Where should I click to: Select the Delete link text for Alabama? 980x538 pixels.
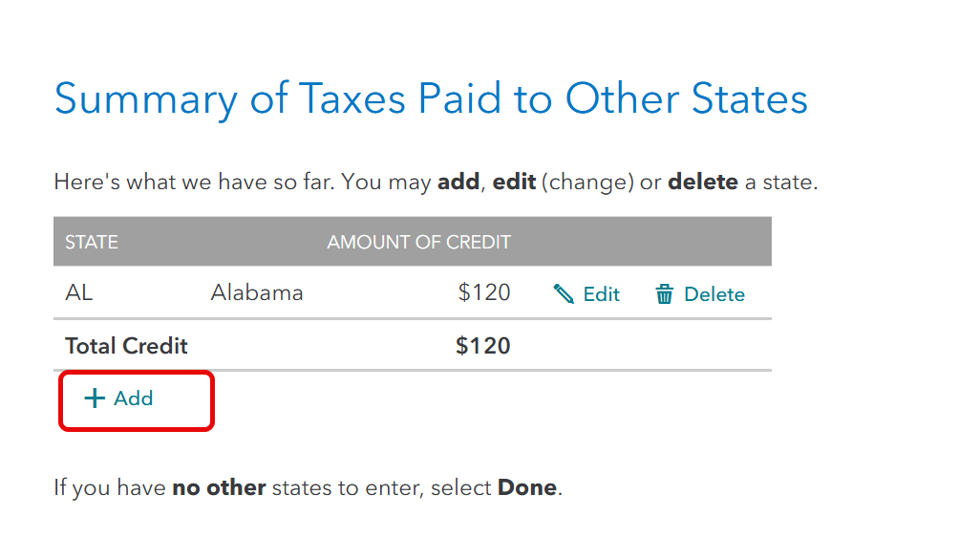[714, 294]
